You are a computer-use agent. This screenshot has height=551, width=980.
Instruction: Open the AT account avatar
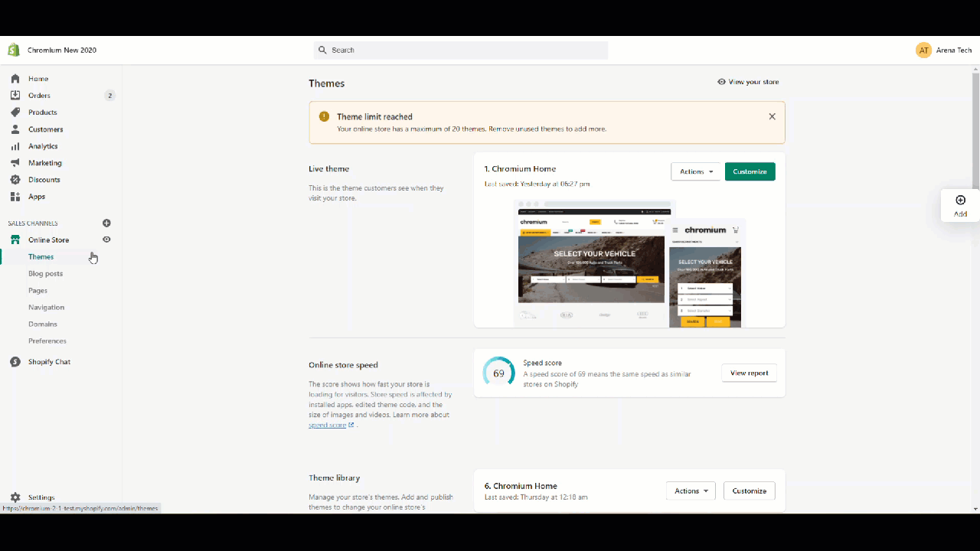pos(924,50)
